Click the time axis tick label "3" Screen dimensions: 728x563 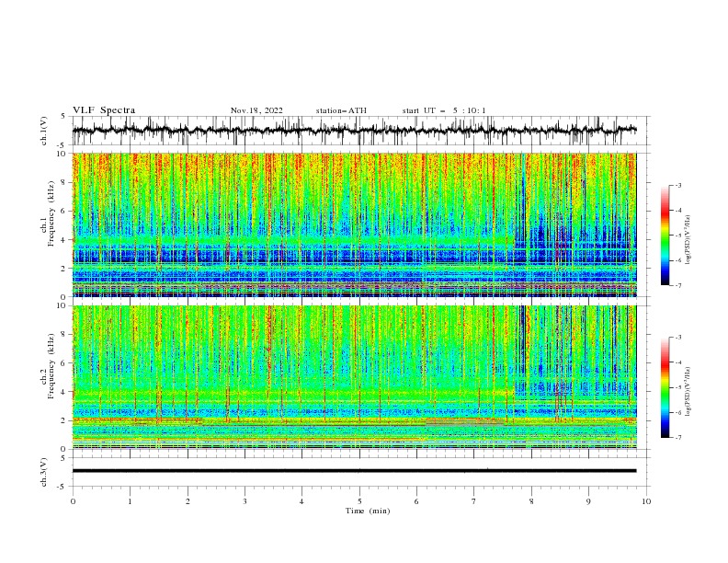point(245,501)
